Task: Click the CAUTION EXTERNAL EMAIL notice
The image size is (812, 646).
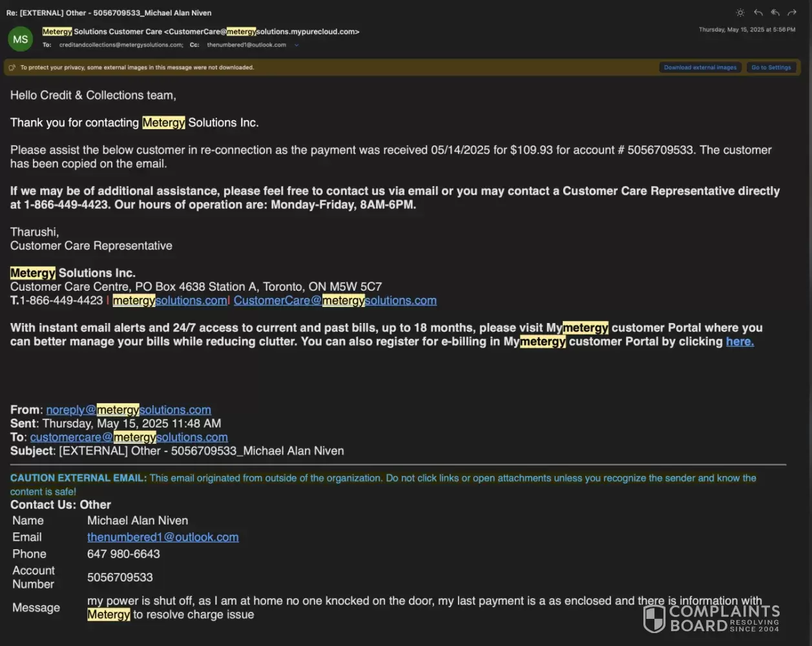Action: (383, 484)
